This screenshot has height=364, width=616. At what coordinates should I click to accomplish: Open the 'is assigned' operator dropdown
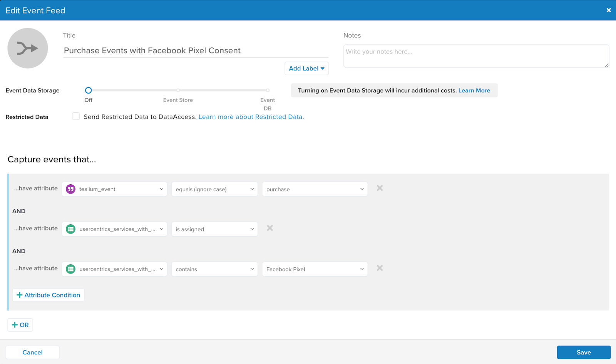tap(214, 229)
